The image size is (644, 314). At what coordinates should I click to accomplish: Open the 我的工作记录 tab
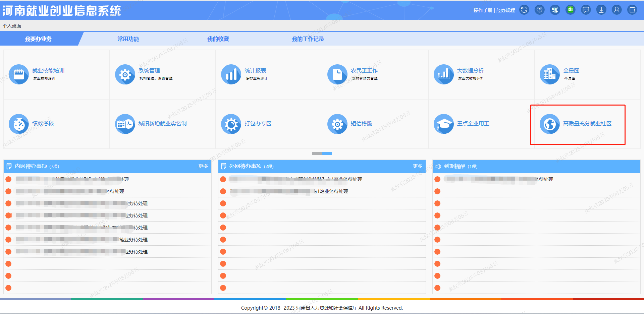(308, 39)
